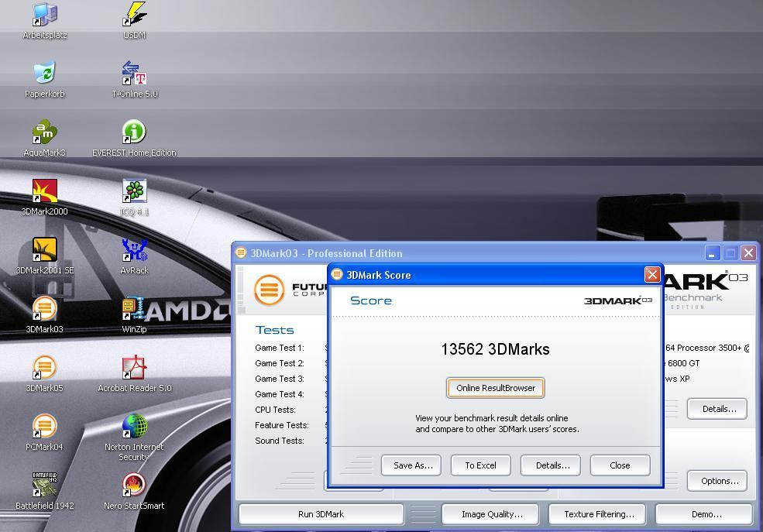Click the Feature Tests label
Screen dimensions: 763x532
click(x=282, y=425)
